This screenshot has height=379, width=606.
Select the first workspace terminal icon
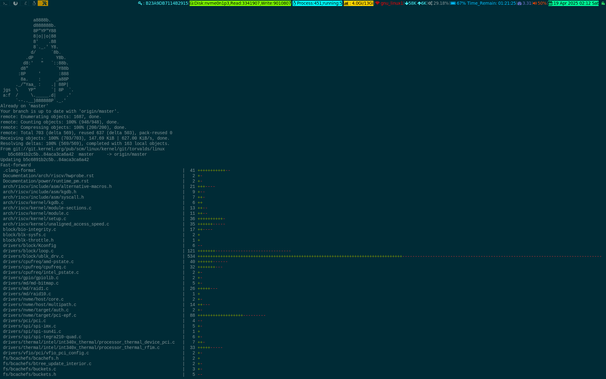[5, 3]
